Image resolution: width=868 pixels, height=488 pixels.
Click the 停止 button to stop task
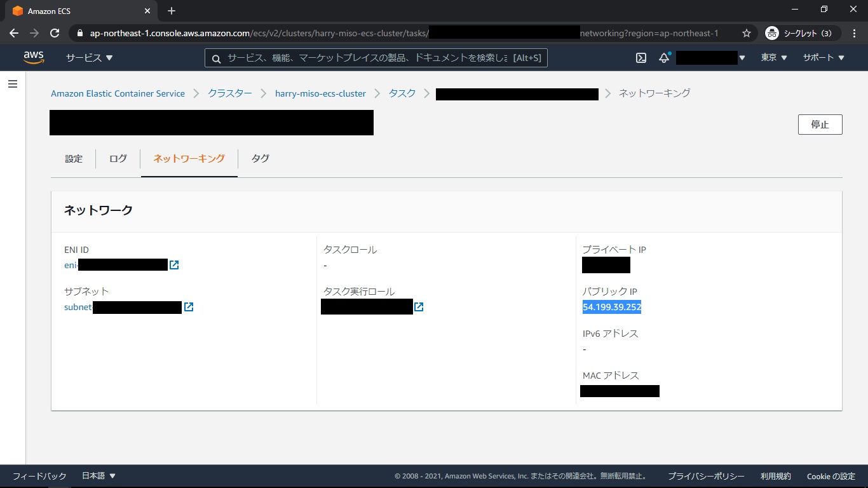(x=820, y=125)
